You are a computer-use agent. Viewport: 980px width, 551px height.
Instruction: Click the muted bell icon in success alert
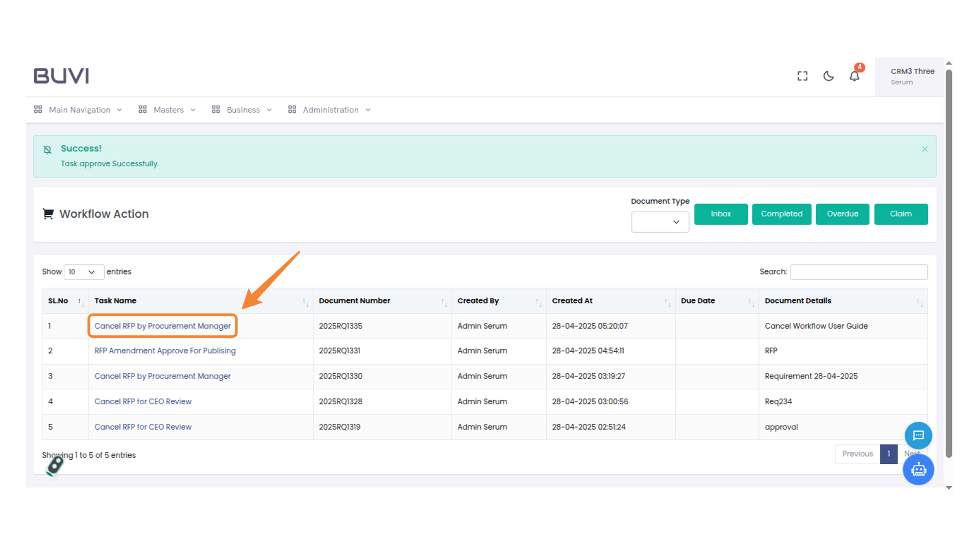[47, 149]
